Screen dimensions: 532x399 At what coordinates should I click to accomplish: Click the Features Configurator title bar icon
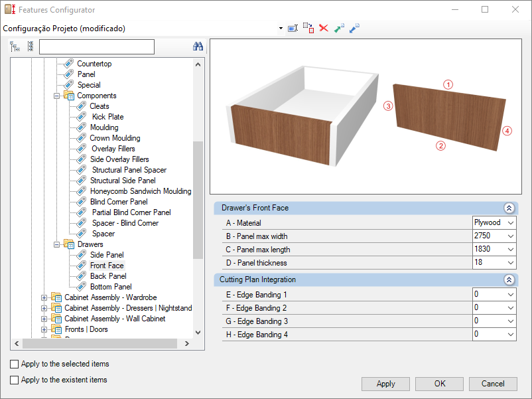pyautogui.click(x=10, y=9)
